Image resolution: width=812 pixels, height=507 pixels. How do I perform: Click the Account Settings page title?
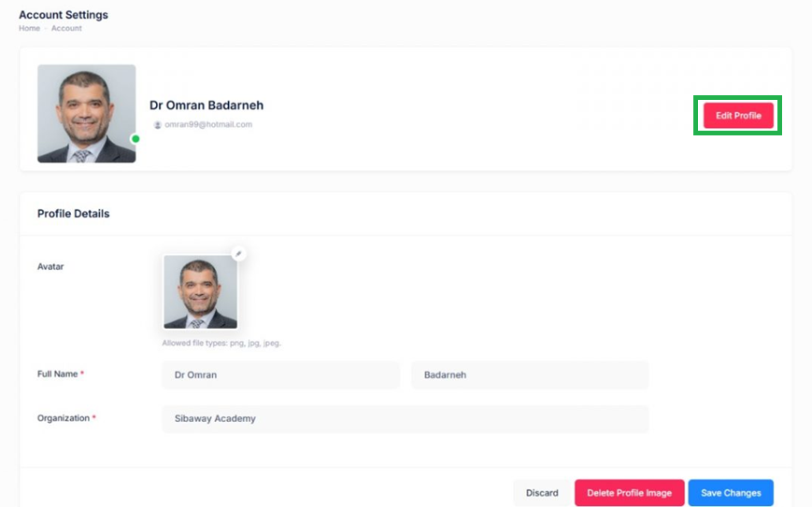[64, 15]
